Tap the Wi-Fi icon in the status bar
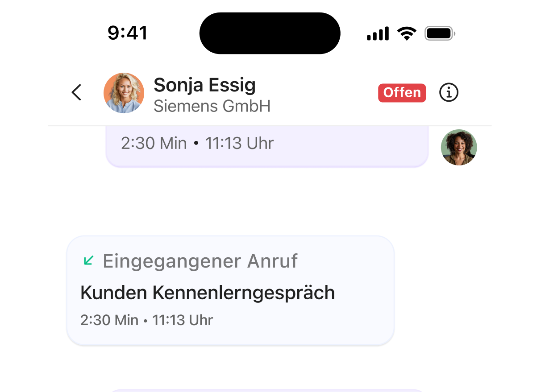The image size is (541, 392). point(407,33)
